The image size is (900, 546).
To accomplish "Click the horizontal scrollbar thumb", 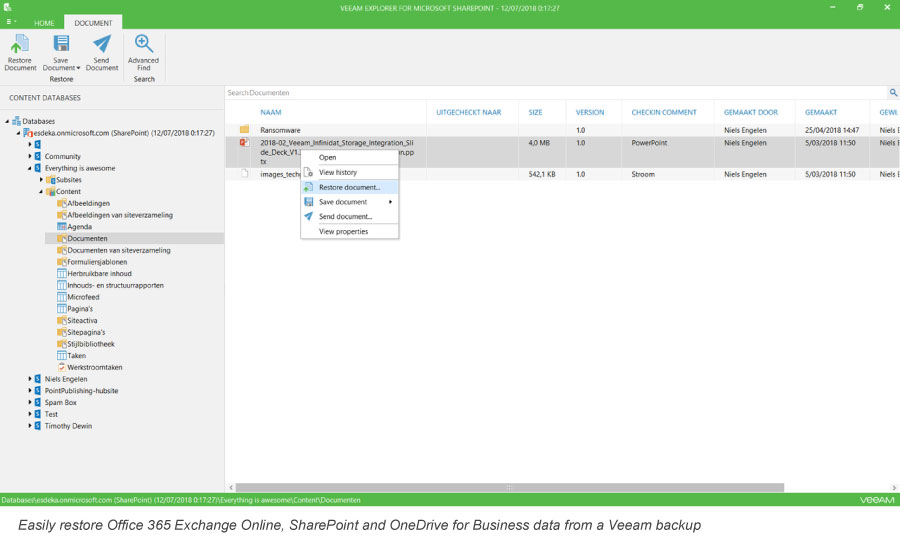I will (510, 487).
